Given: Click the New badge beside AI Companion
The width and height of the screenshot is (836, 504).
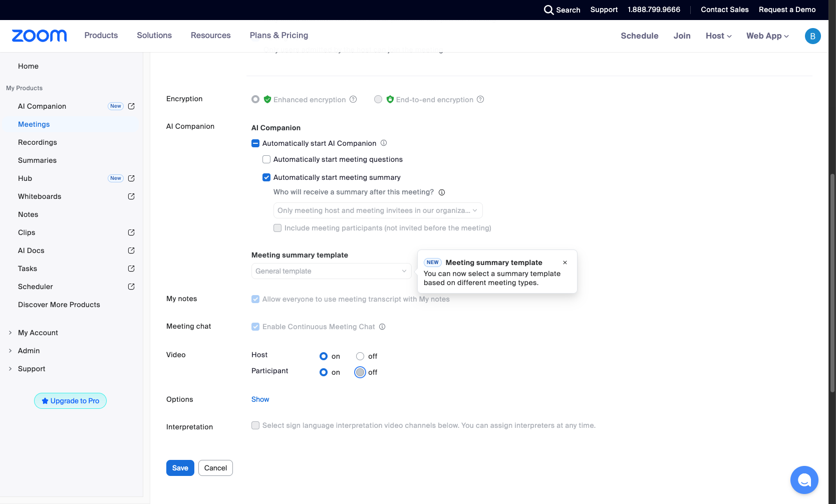Looking at the screenshot, I should tap(116, 106).
